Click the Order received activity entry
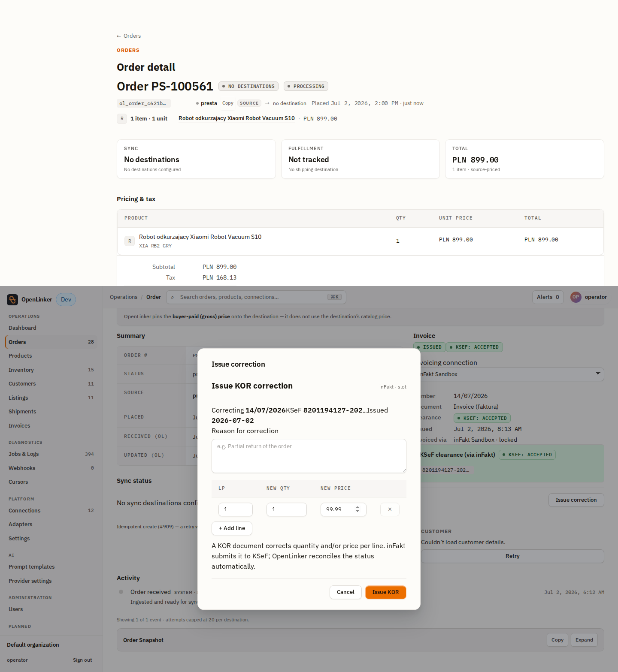 tap(151, 592)
